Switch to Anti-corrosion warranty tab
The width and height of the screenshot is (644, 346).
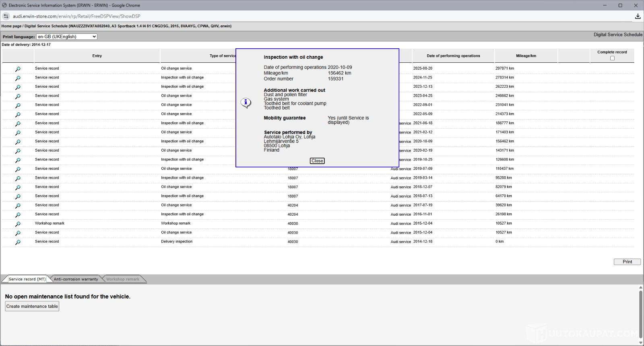tap(76, 279)
